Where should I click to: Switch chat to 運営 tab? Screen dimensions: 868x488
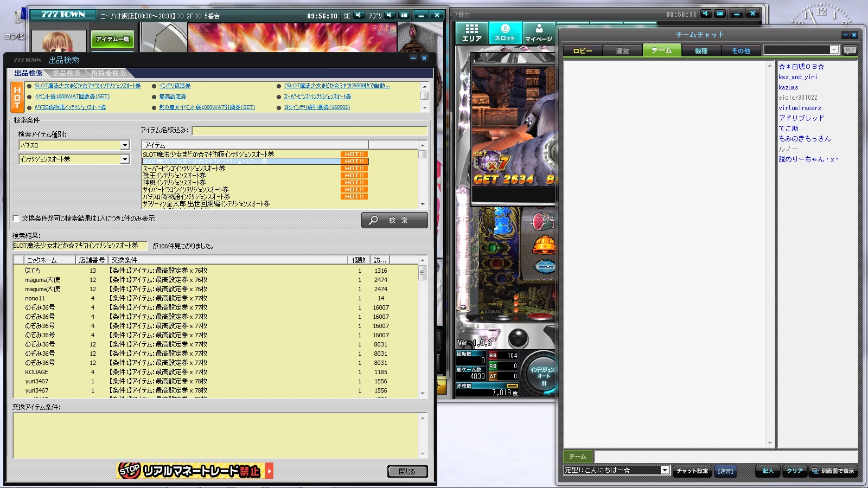point(622,51)
